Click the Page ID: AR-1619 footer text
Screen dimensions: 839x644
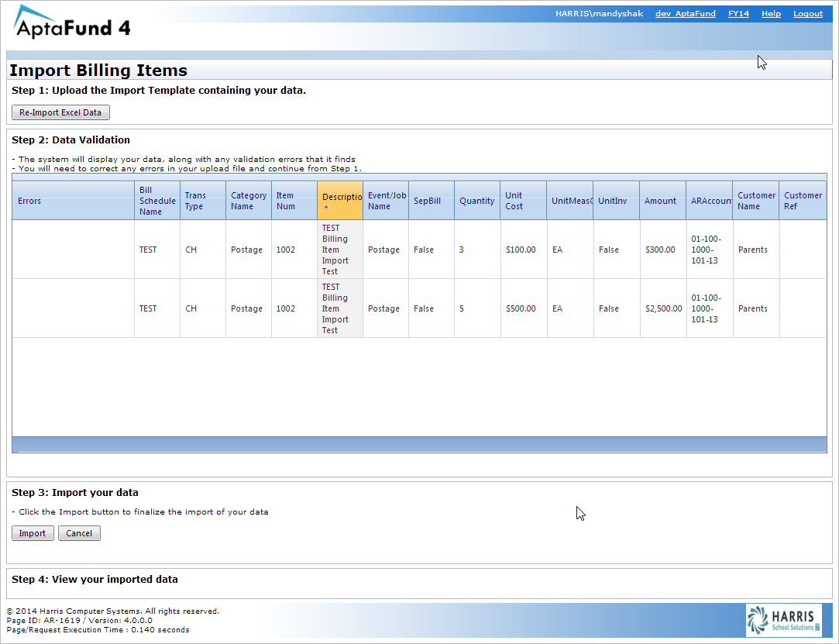pyautogui.click(x=79, y=621)
